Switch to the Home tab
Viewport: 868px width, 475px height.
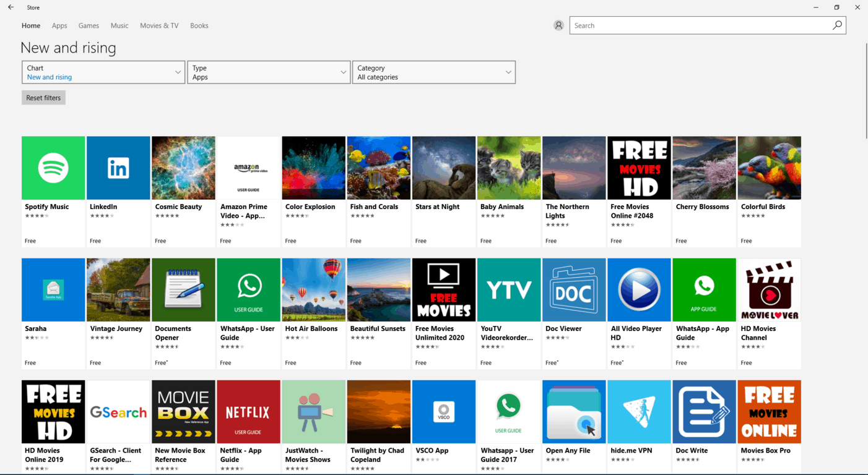31,25
